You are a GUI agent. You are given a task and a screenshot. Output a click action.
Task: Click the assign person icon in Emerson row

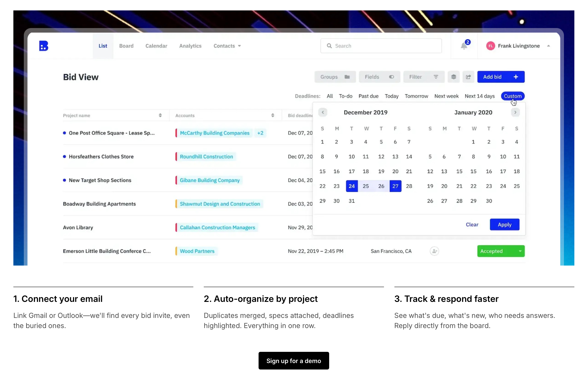point(434,251)
